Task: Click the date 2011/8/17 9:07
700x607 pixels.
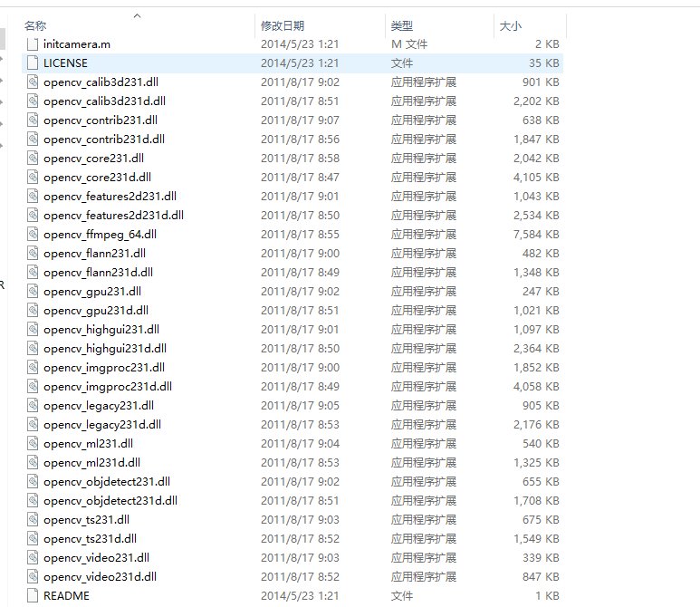Action: tap(300, 120)
